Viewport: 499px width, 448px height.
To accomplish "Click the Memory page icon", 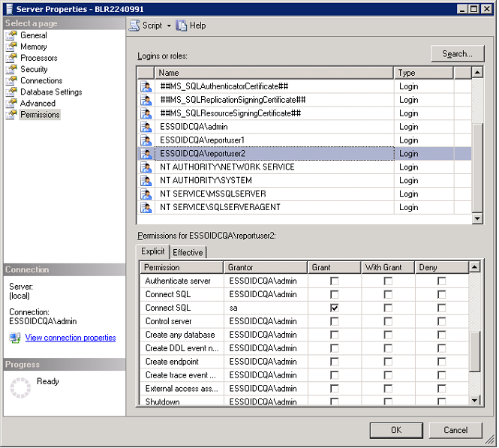I will 11,47.
